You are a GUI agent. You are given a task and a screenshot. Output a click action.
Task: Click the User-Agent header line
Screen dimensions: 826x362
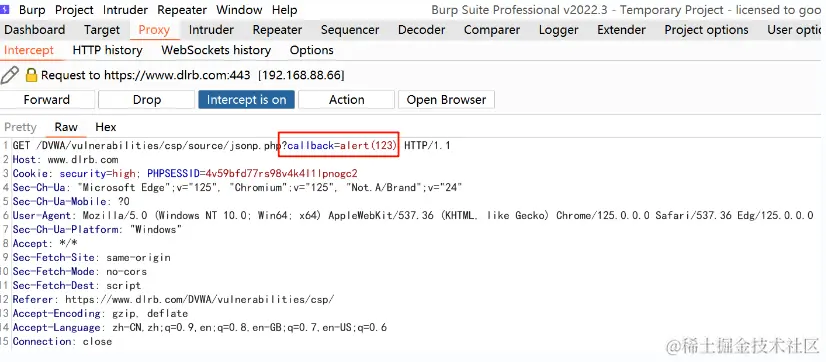[x=414, y=215]
